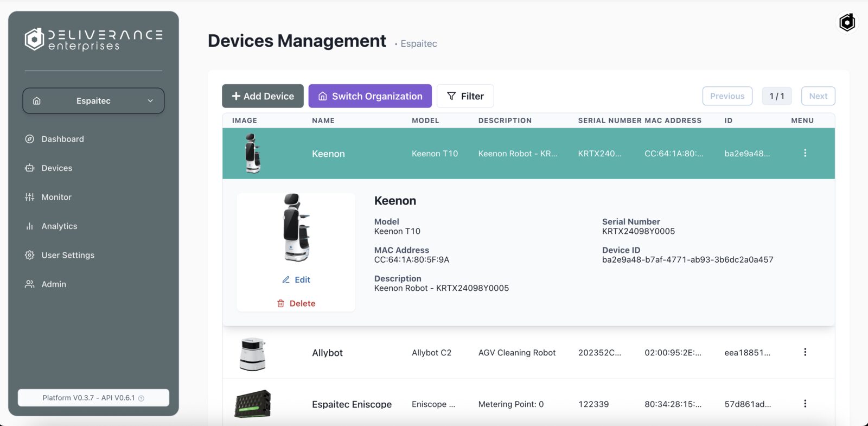Open the Monitor section

pos(56,197)
